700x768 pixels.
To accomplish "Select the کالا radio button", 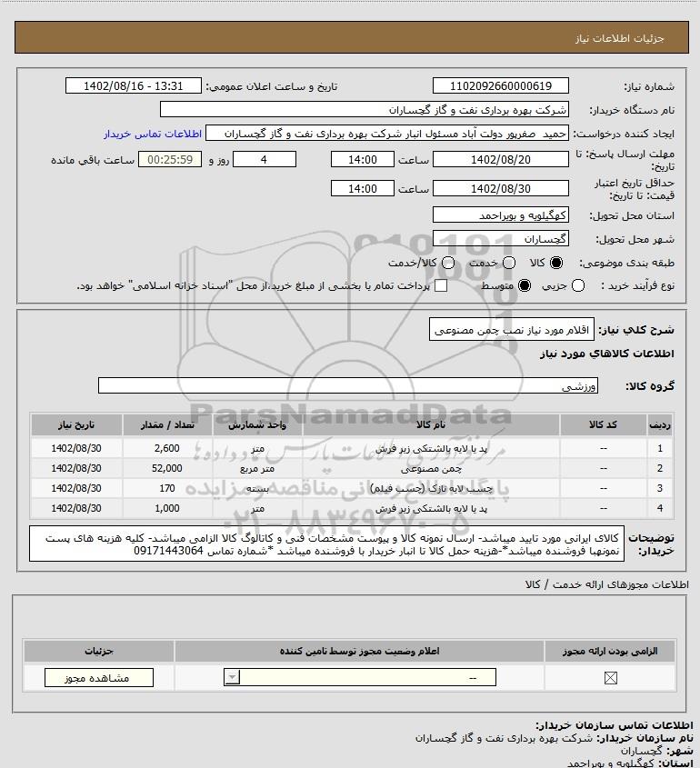I will point(556,263).
